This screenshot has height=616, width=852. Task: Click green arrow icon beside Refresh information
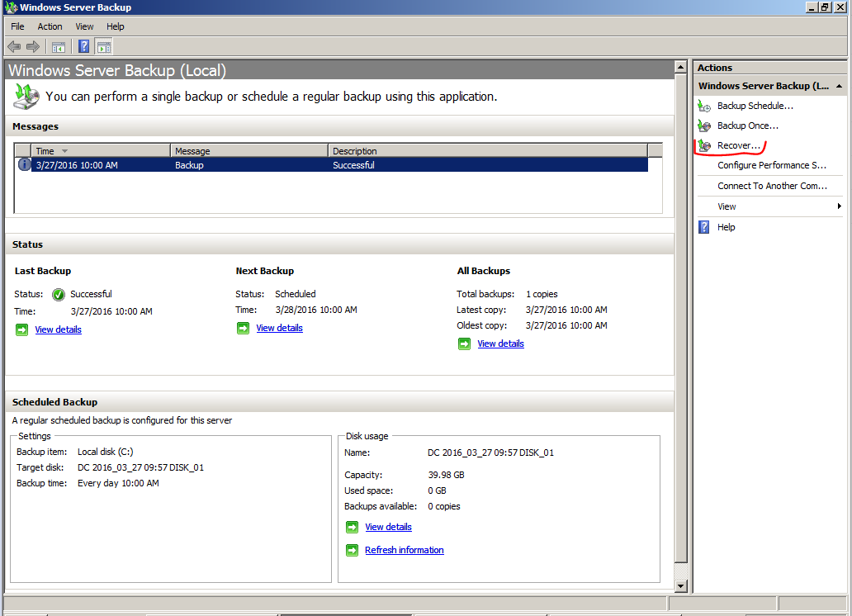point(352,550)
